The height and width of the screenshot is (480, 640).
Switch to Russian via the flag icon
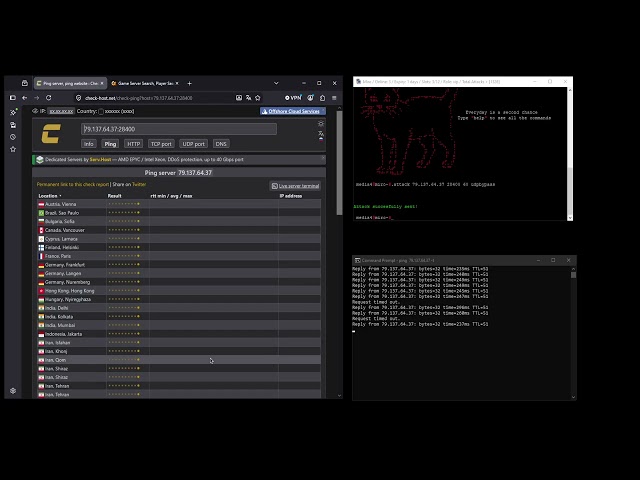click(321, 139)
